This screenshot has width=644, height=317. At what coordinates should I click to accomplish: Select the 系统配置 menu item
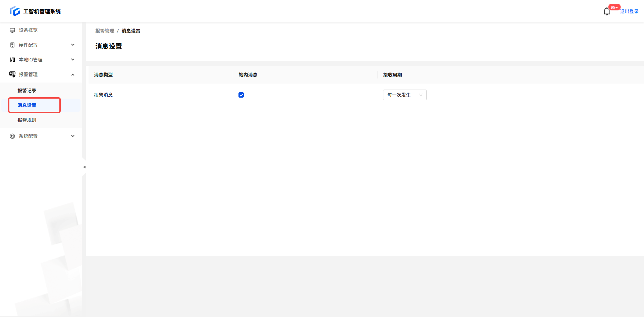tap(41, 136)
